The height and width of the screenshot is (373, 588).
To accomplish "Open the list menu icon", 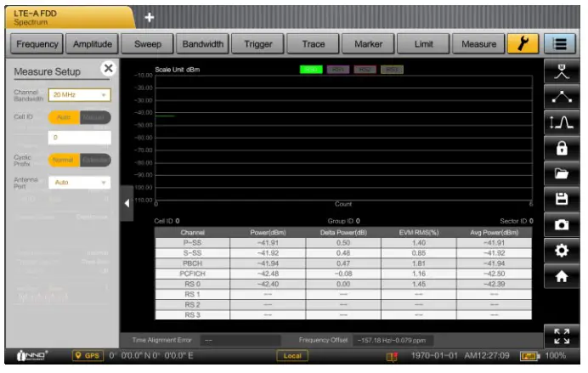I will 560,44.
